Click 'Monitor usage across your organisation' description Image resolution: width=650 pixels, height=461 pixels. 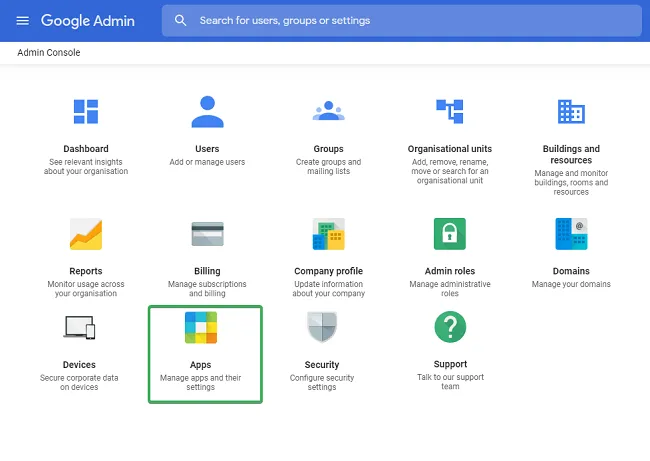pos(86,289)
